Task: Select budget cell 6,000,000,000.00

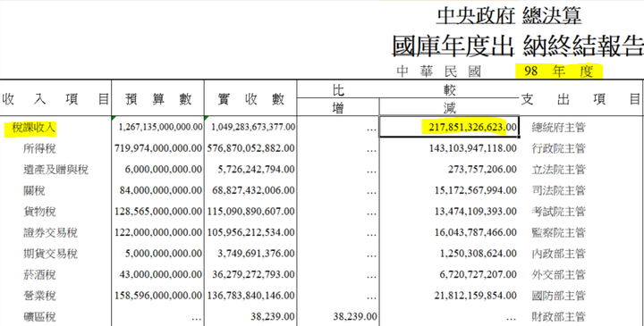Action: click(x=164, y=170)
